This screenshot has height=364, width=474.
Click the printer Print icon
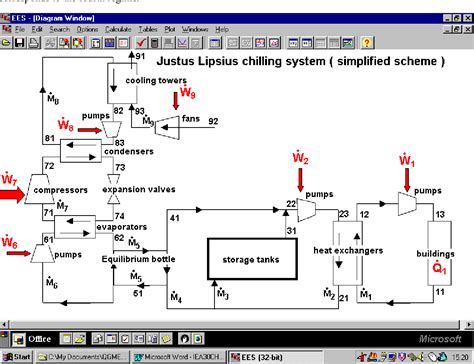[x=33, y=43]
